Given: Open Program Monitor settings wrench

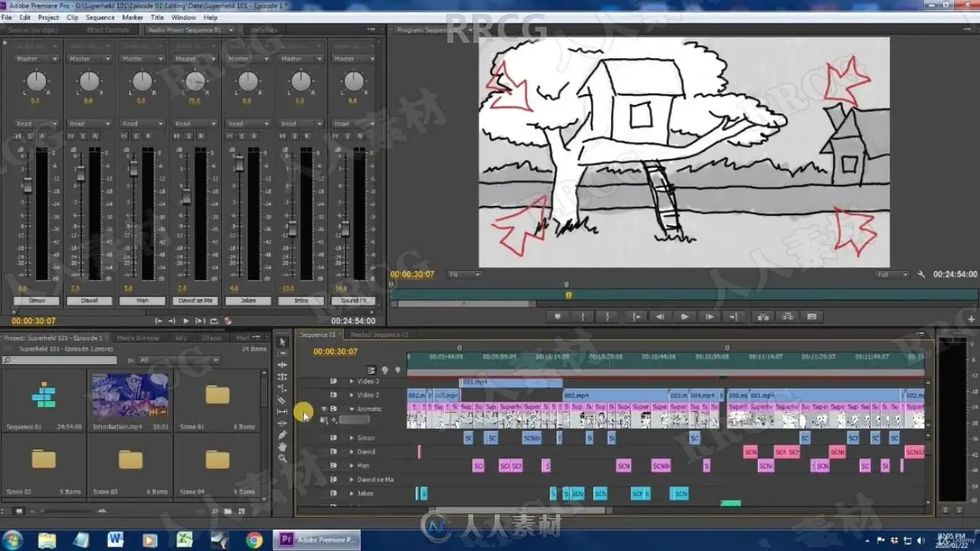Looking at the screenshot, I should pos(922,275).
